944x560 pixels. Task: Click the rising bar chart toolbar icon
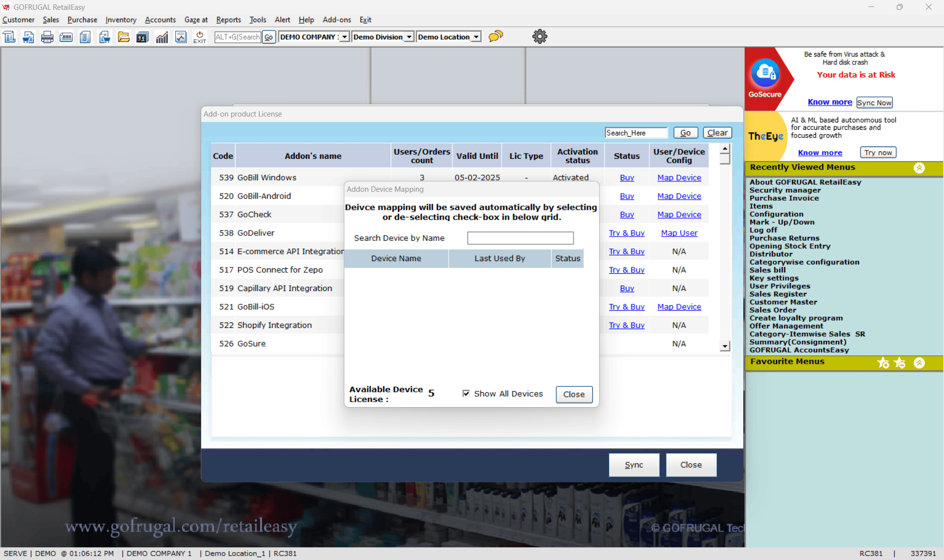point(162,37)
